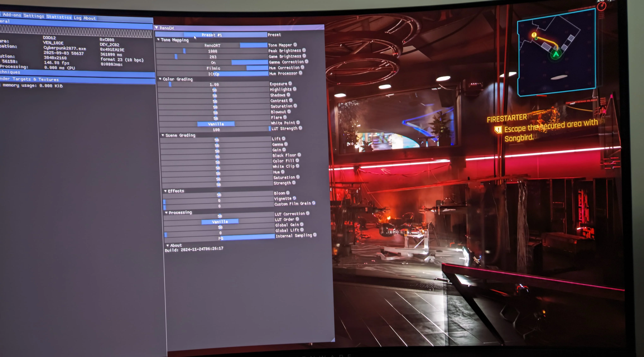Click the reset icon next to Bloom
Viewport: 644px width, 357px height.
(288, 193)
